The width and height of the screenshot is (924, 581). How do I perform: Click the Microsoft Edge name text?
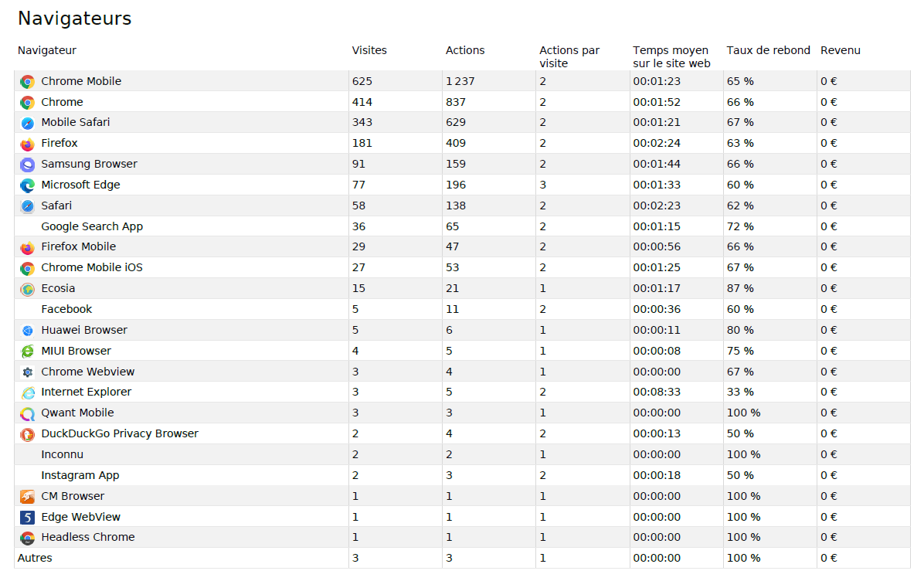point(80,185)
